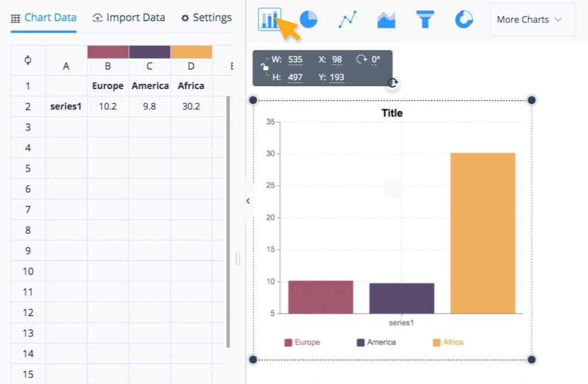Toggle the aspect ratio lock in the size panel

click(264, 68)
